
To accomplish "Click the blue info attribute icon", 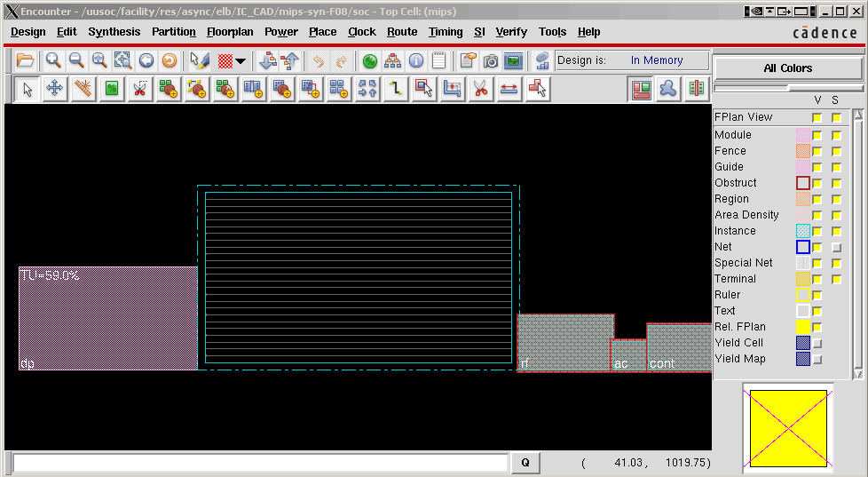I will pyautogui.click(x=416, y=60).
